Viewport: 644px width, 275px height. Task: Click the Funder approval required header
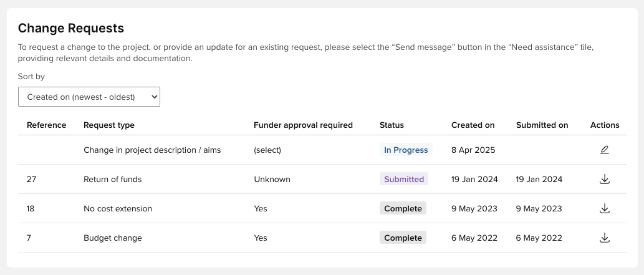tap(303, 125)
